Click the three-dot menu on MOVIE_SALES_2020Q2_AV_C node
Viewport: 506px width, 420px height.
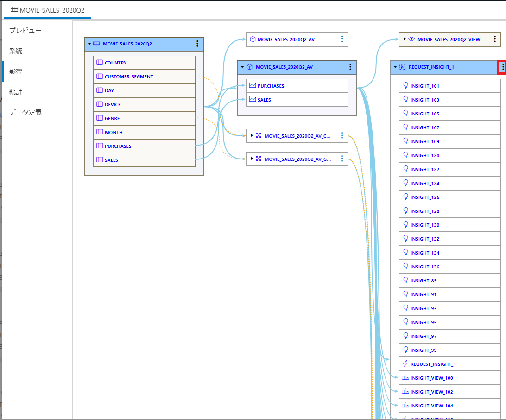(x=342, y=135)
